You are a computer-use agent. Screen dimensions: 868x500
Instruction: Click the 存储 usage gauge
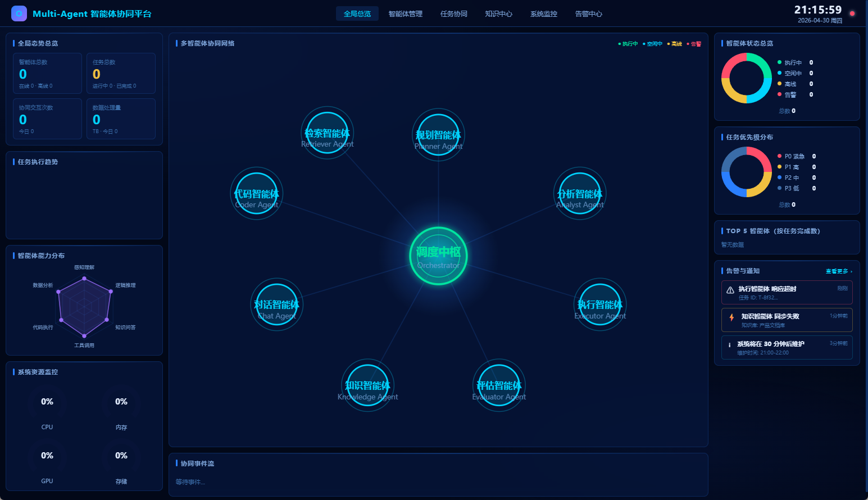(121, 456)
